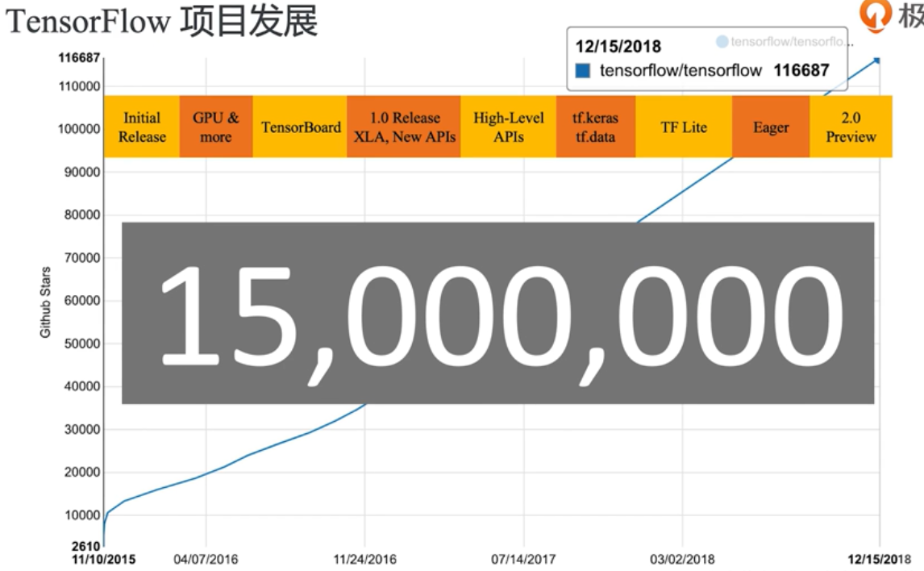Expand the 'tf.keras tf.data' milestone details
The height and width of the screenshot is (571, 924).
point(593,127)
